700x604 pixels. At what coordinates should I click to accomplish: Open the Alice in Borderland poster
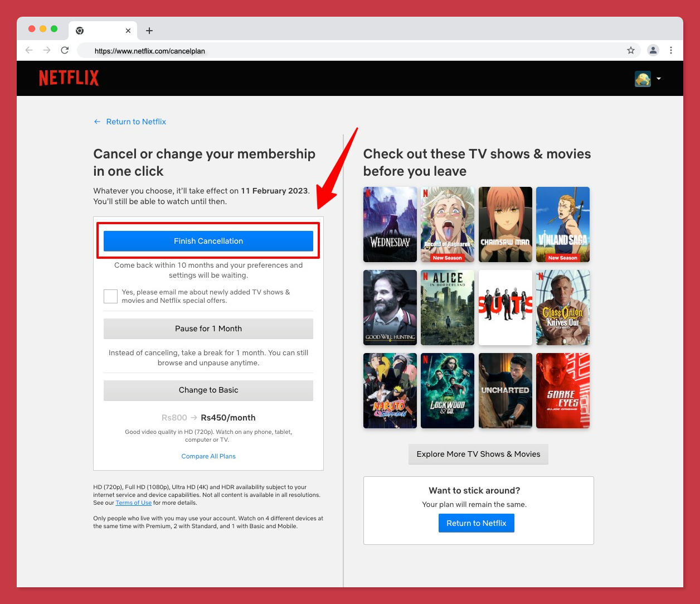point(448,307)
